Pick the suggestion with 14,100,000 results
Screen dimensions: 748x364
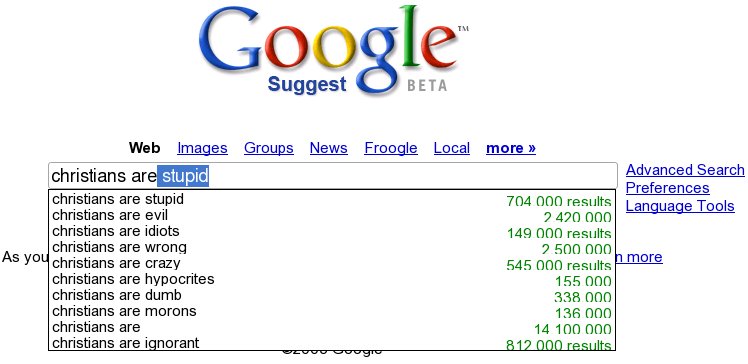332,328
